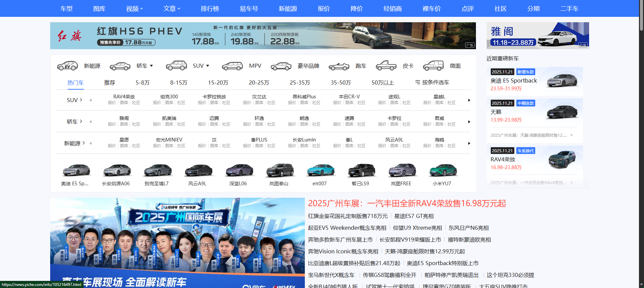Image resolution: width=644 pixels, height=288 pixels.
Task: Click the EV new energy car icon
Action: (67, 66)
